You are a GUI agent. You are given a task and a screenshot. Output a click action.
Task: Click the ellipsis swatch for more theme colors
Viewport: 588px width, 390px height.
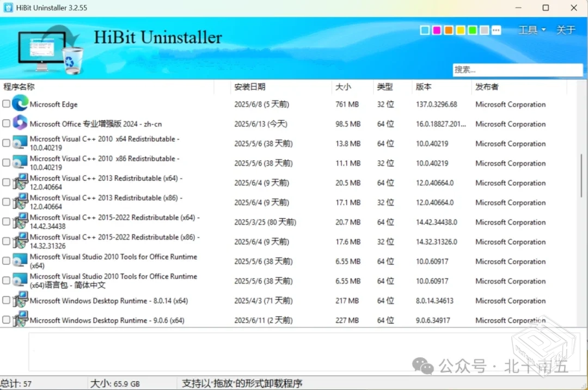click(495, 30)
